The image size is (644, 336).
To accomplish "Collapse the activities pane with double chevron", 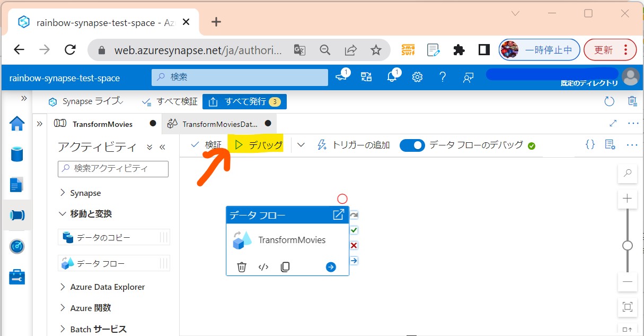I will pyautogui.click(x=162, y=147).
